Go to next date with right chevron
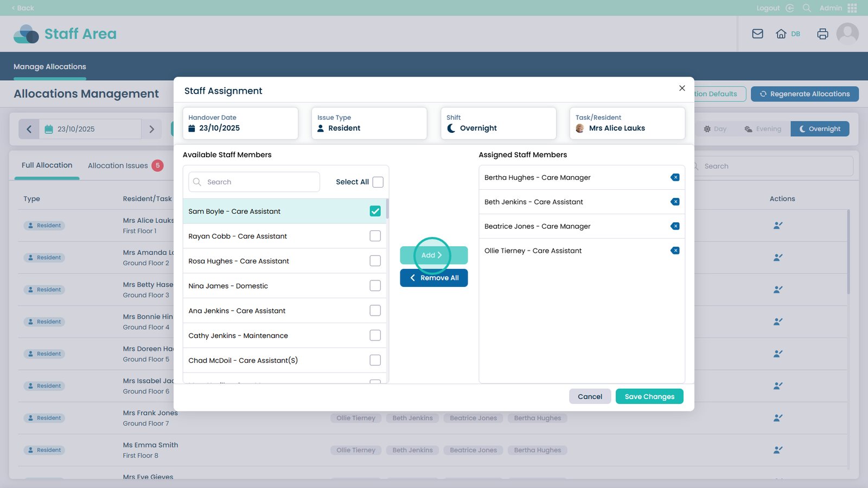 151,129
